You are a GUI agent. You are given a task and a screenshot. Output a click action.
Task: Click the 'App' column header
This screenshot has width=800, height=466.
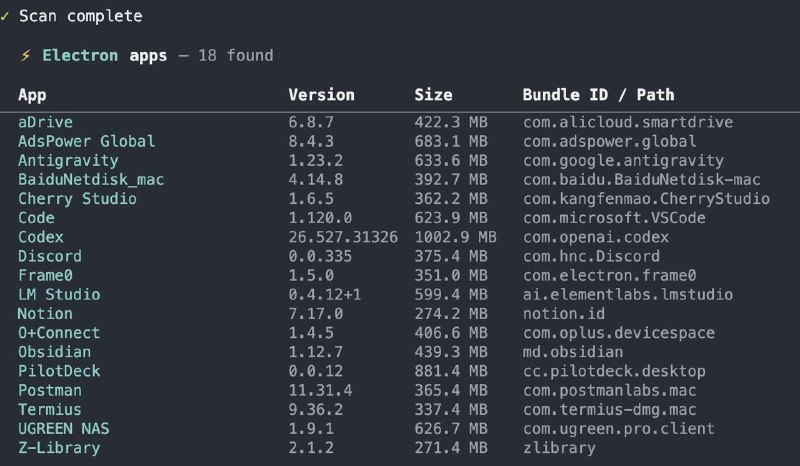pos(32,95)
